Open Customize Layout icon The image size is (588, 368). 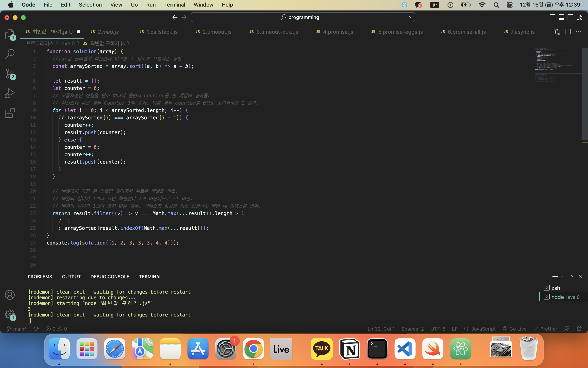pyautogui.click(x=579, y=17)
